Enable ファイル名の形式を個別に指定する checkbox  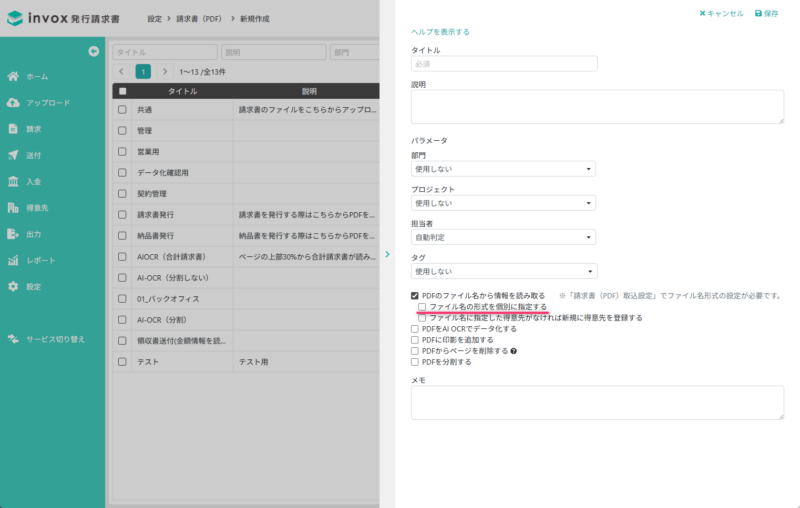(x=422, y=307)
